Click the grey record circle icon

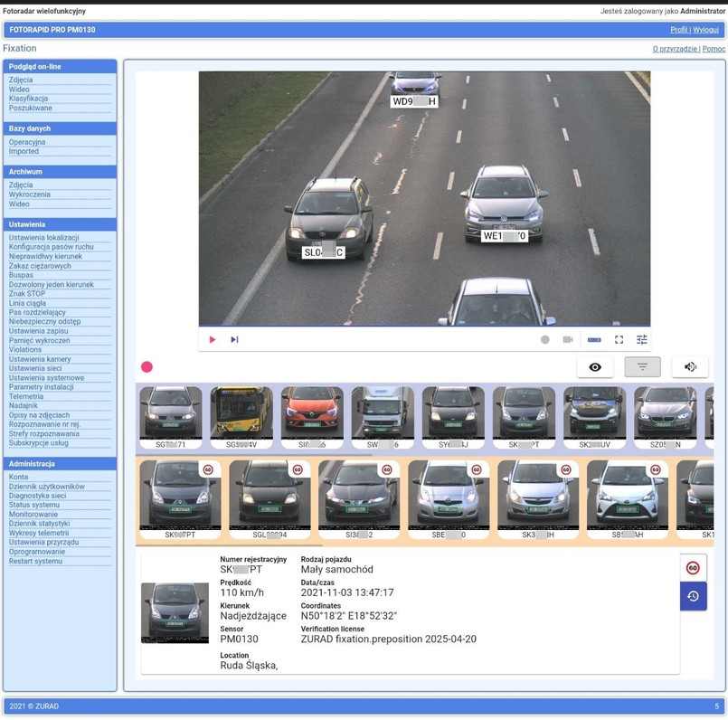coord(544,340)
